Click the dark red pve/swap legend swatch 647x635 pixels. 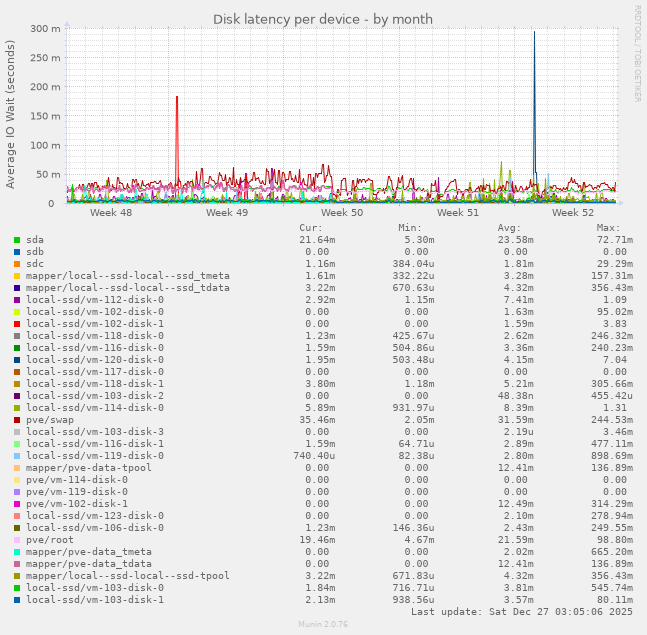pyautogui.click(x=17, y=420)
